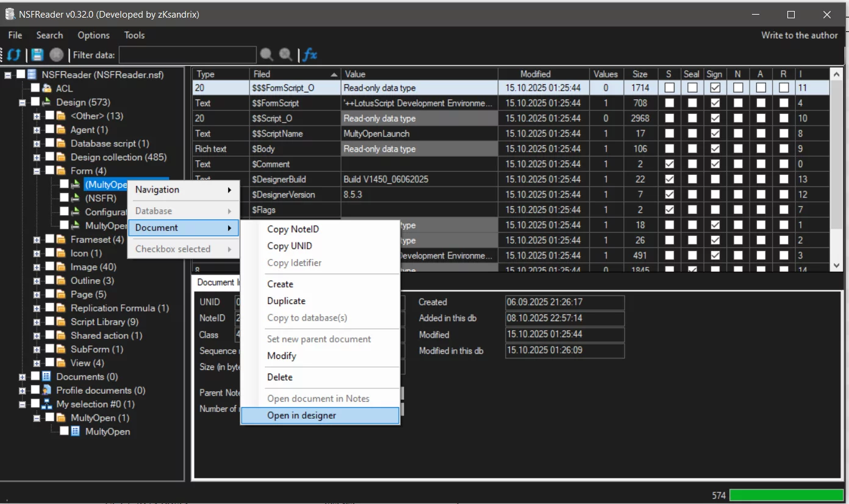Toggle the Sign checkbox in $$FormScript row
The height and width of the screenshot is (504, 849).
click(x=715, y=103)
